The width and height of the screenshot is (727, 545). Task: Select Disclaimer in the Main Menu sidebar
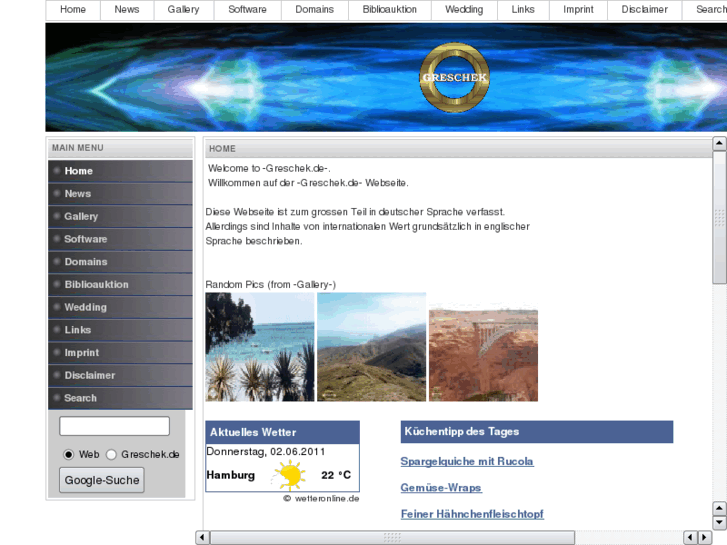[x=120, y=376]
